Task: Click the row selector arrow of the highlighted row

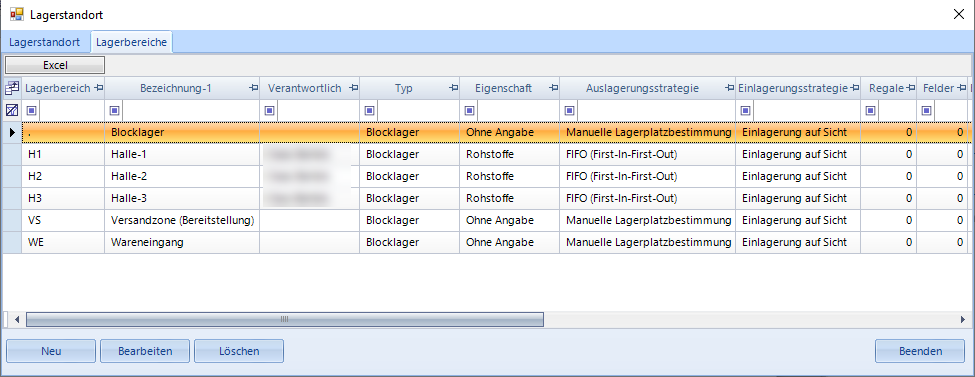Action: pyautogui.click(x=12, y=132)
